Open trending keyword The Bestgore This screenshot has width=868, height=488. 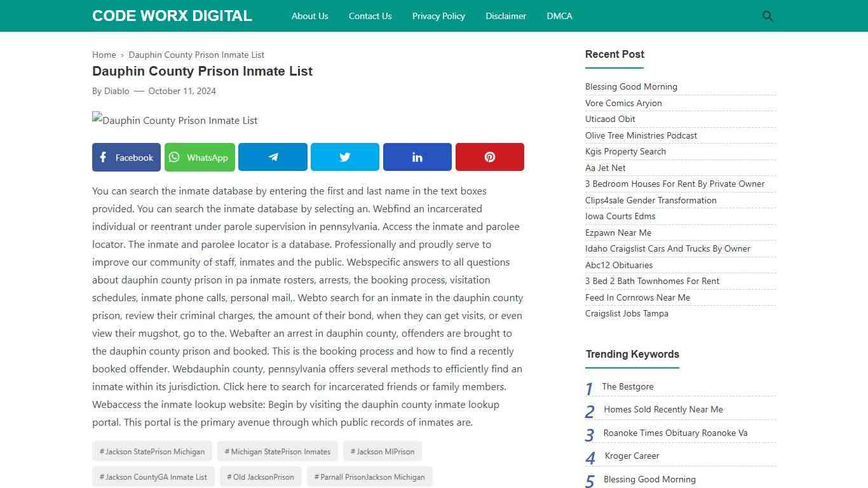[x=628, y=386]
